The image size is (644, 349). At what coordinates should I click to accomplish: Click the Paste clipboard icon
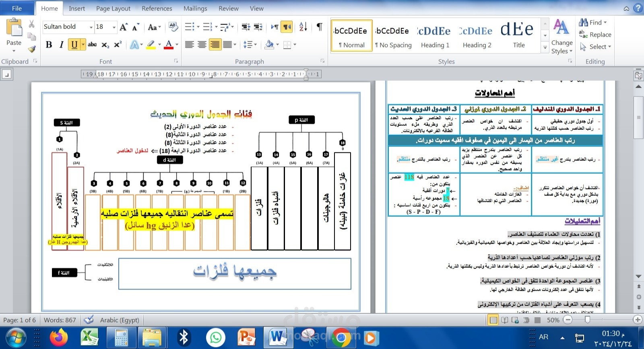pos(14,28)
